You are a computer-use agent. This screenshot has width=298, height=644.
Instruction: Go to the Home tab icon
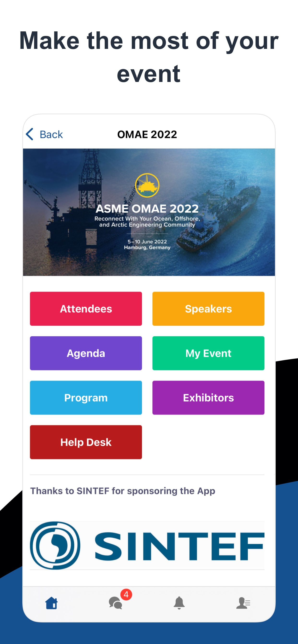(x=52, y=603)
